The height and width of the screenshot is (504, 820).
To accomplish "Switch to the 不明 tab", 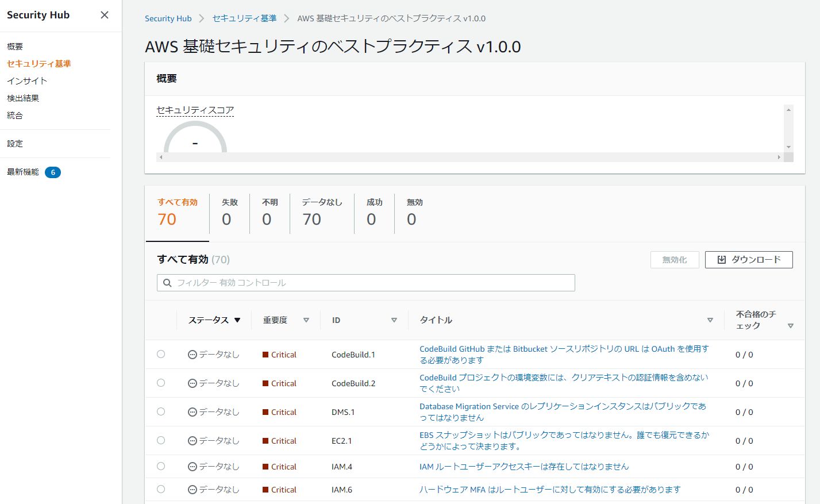I will pyautogui.click(x=270, y=213).
